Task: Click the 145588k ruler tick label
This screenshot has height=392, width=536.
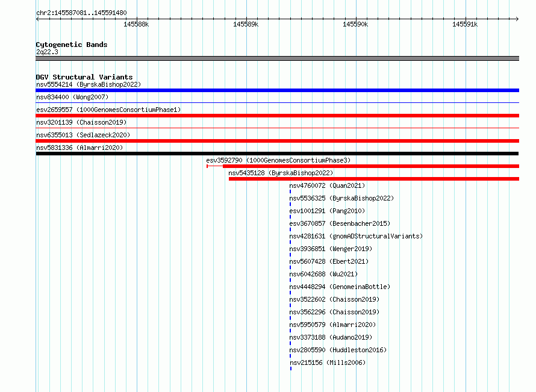Action: click(136, 24)
